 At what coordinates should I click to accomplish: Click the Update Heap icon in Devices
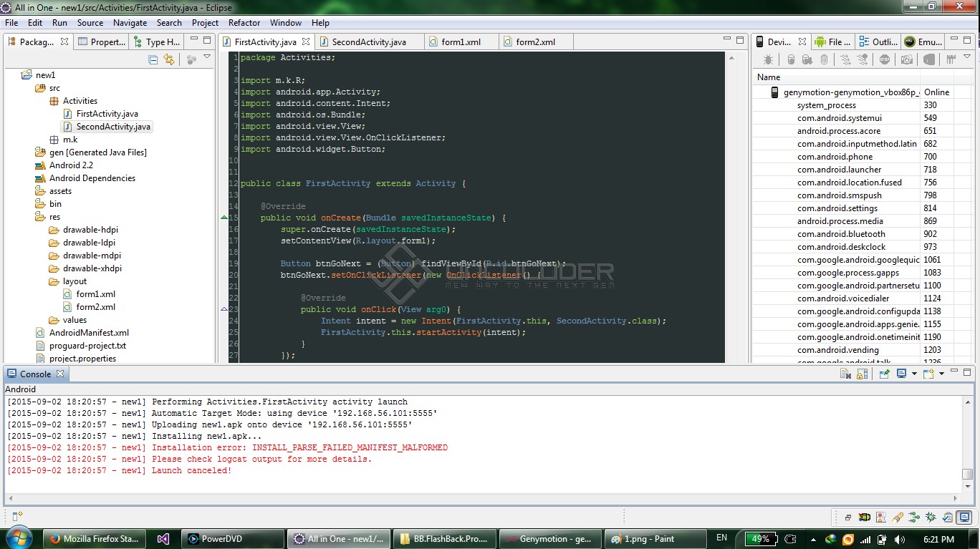[791, 59]
